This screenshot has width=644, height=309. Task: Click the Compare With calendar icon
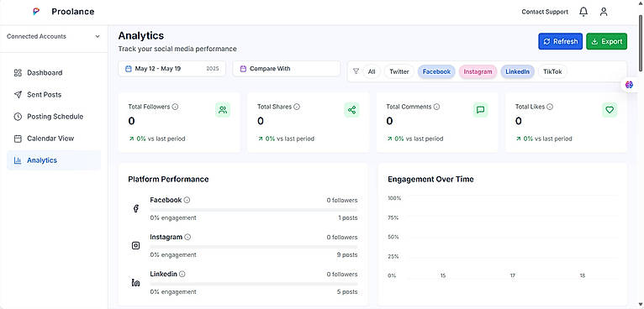pyautogui.click(x=243, y=69)
